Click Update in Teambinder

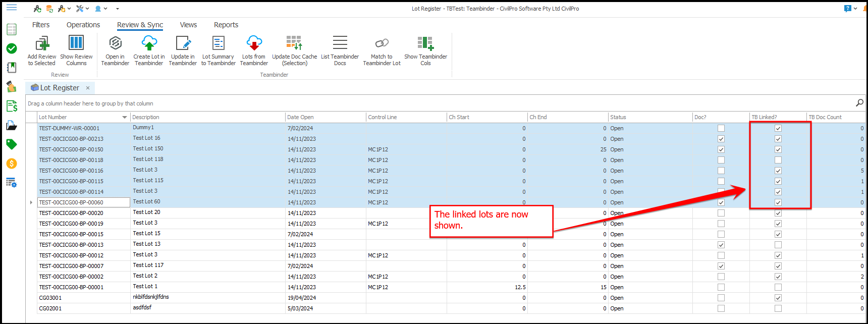click(183, 51)
